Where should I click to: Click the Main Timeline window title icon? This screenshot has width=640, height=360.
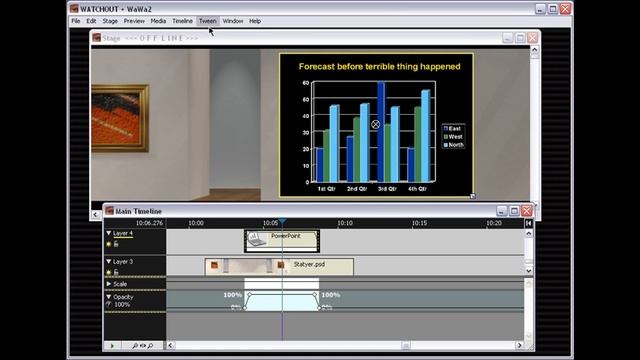(109, 211)
